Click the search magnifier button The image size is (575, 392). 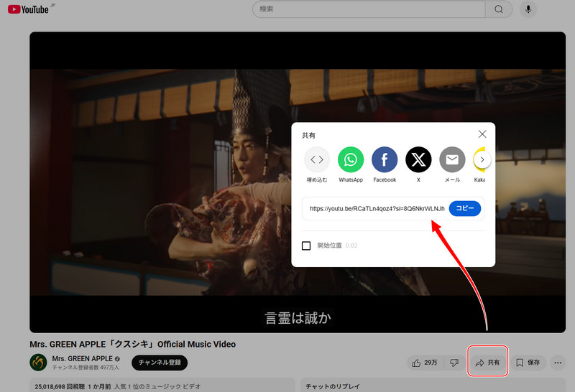coord(499,9)
